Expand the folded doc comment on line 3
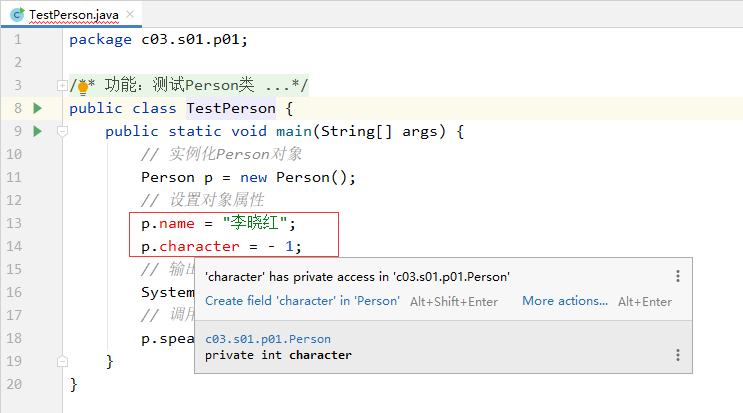Screen dimensions: 743x413 click(62, 85)
